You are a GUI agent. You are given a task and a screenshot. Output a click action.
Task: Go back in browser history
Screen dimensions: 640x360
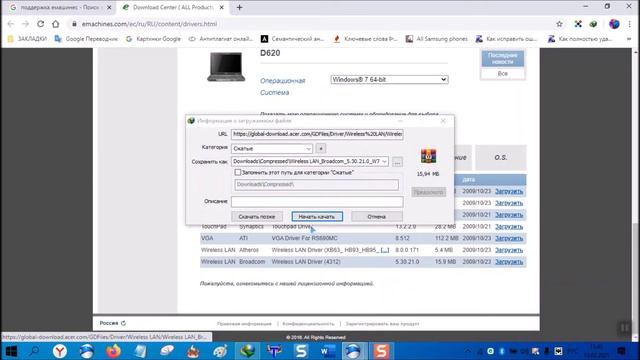(x=11, y=24)
